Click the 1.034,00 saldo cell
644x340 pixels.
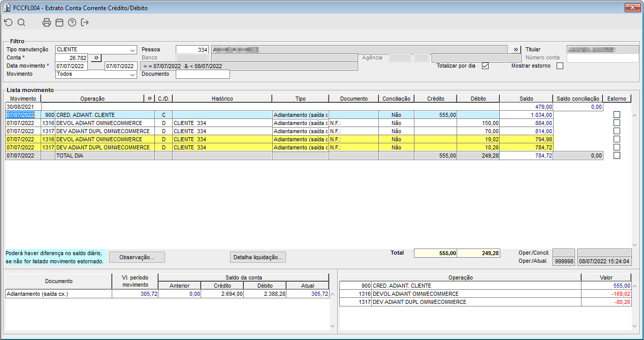(526, 115)
